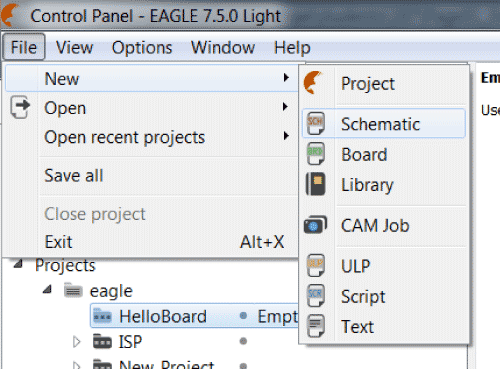Click the Schematic SCH icon
Image resolution: width=500 pixels, height=369 pixels.
[x=315, y=123]
